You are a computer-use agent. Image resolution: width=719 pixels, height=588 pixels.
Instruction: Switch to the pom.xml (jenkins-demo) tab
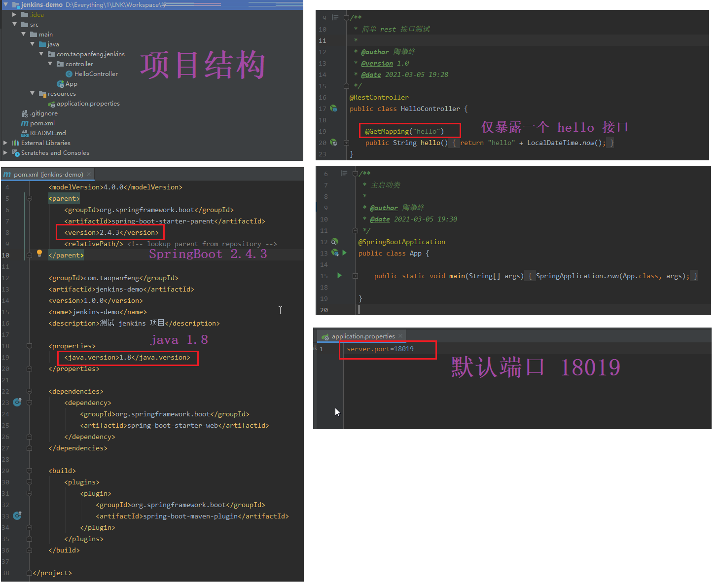[48, 175]
